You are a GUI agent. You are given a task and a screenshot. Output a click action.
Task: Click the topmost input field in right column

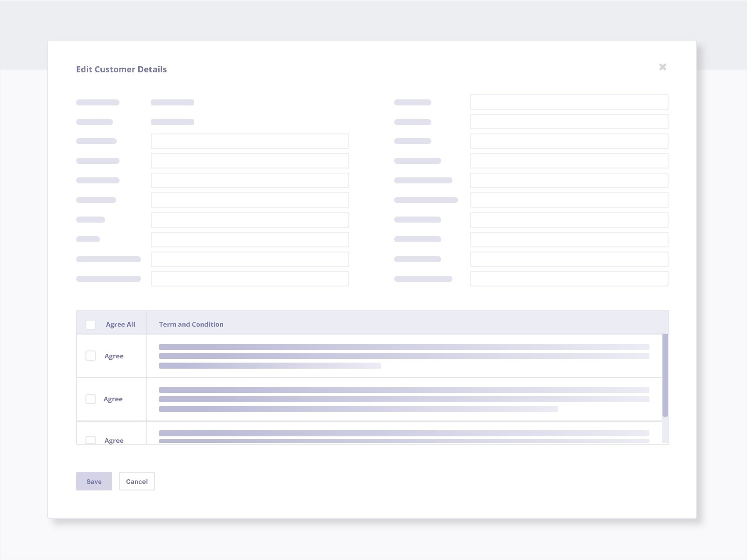click(569, 102)
